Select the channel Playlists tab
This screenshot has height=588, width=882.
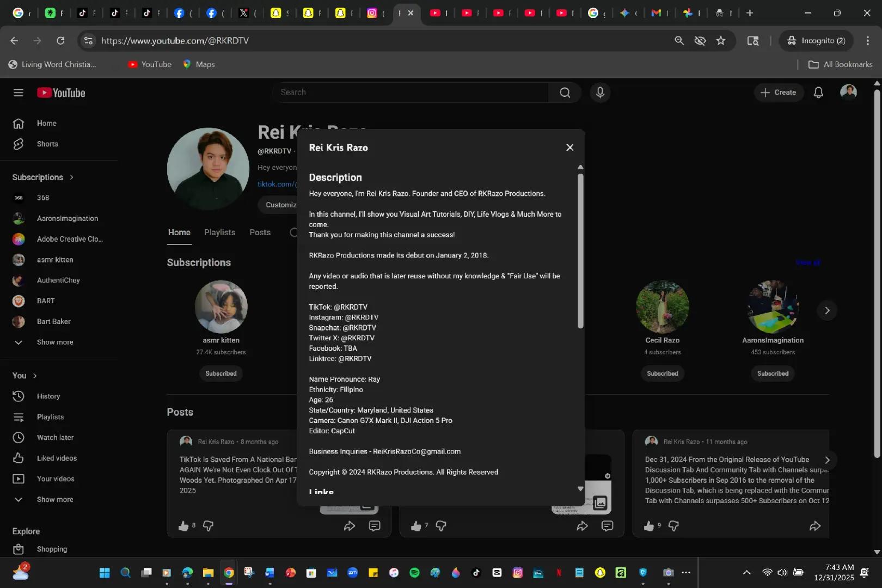(219, 232)
